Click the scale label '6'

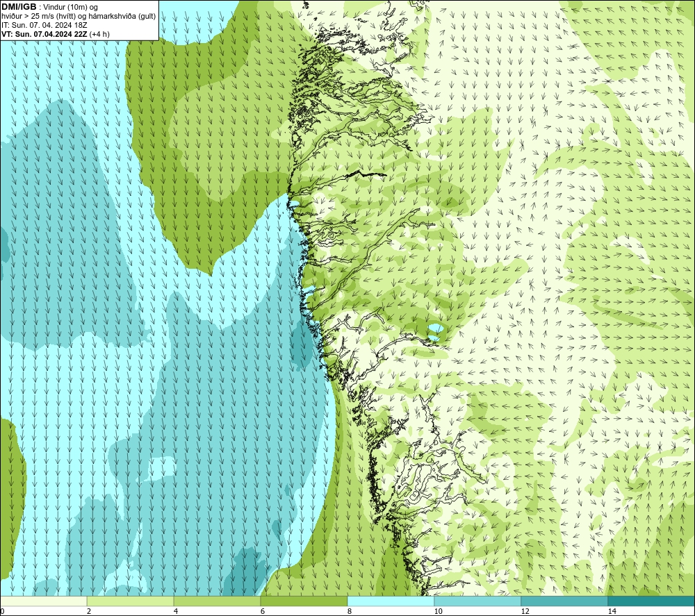263,612
